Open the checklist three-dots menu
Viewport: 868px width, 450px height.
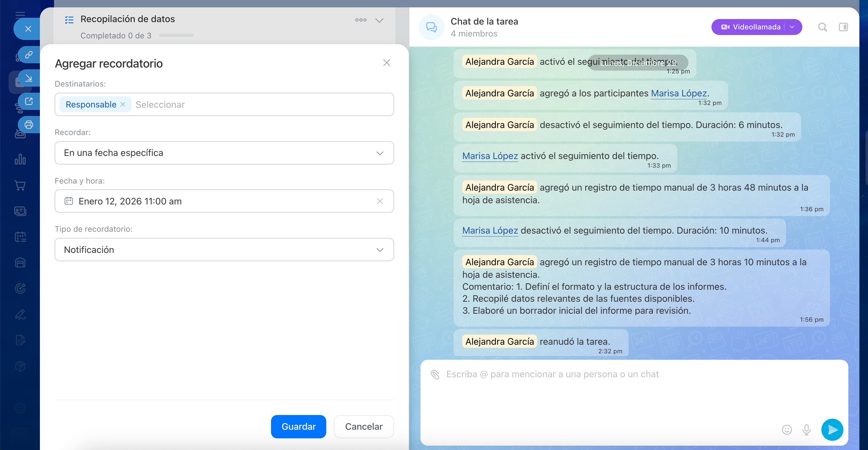click(x=361, y=20)
